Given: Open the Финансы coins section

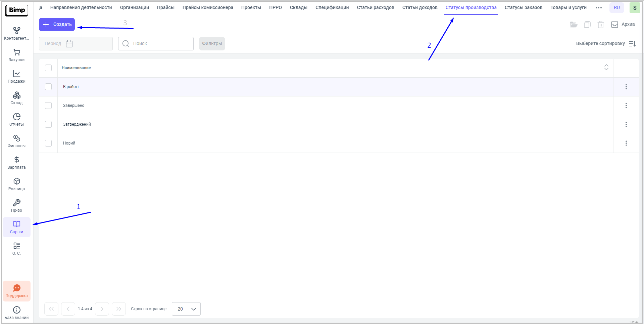Looking at the screenshot, I should [16, 141].
